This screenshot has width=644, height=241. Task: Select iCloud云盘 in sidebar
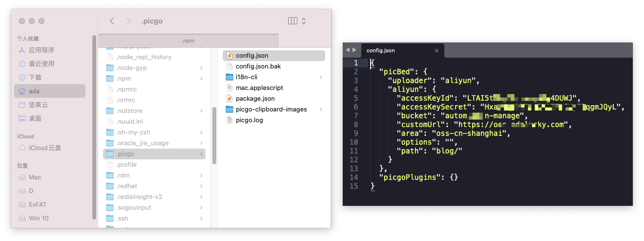45,148
